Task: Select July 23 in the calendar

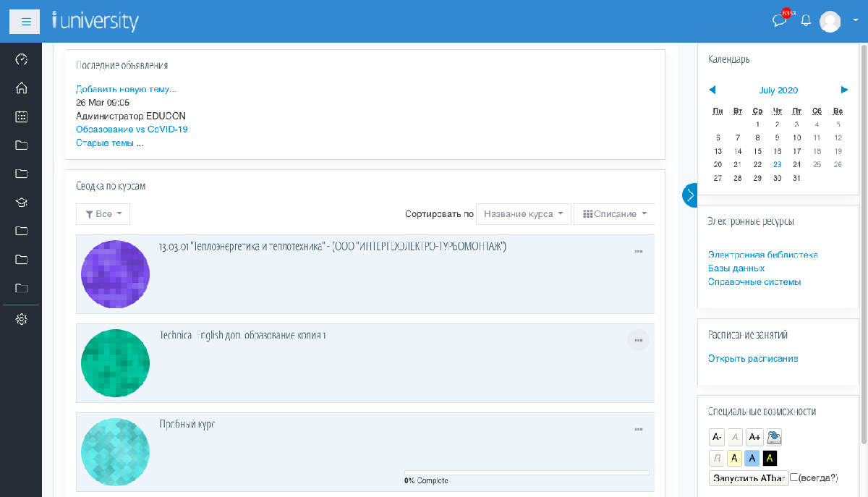Action: pyautogui.click(x=777, y=164)
